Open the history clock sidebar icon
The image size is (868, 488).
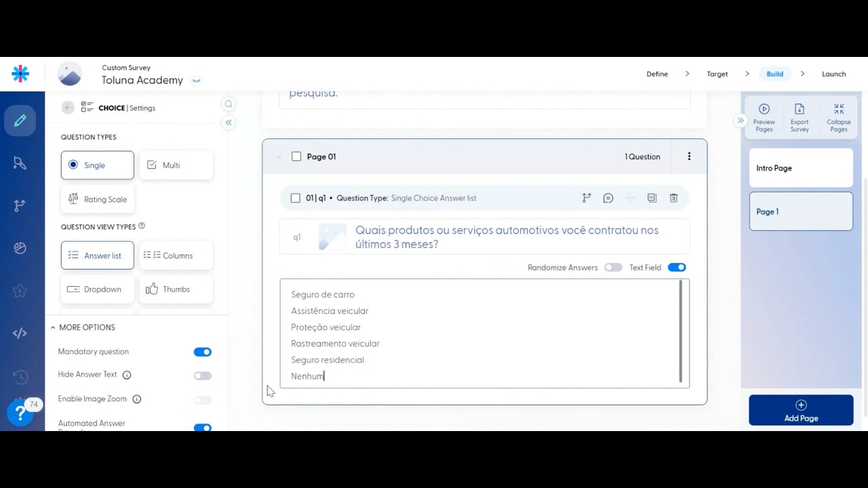[20, 376]
